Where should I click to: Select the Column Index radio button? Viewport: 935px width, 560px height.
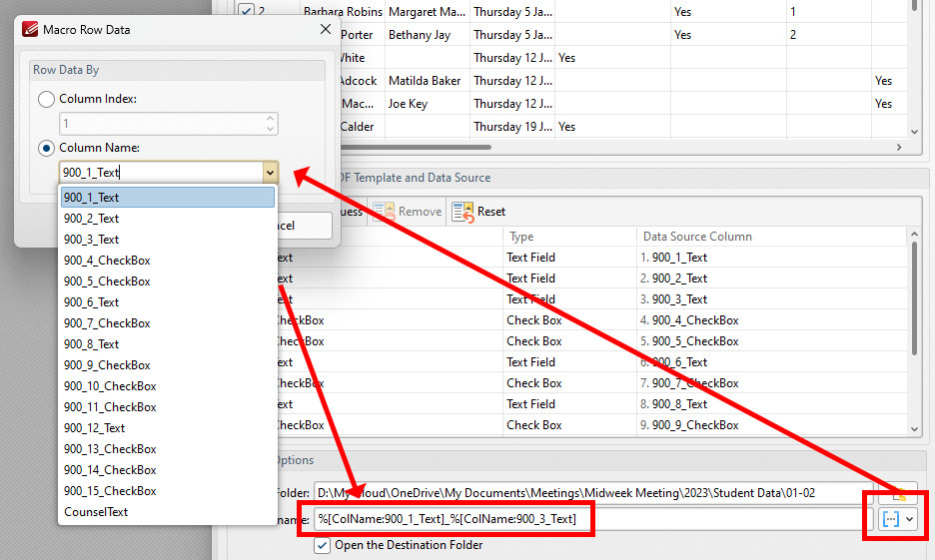[47, 99]
